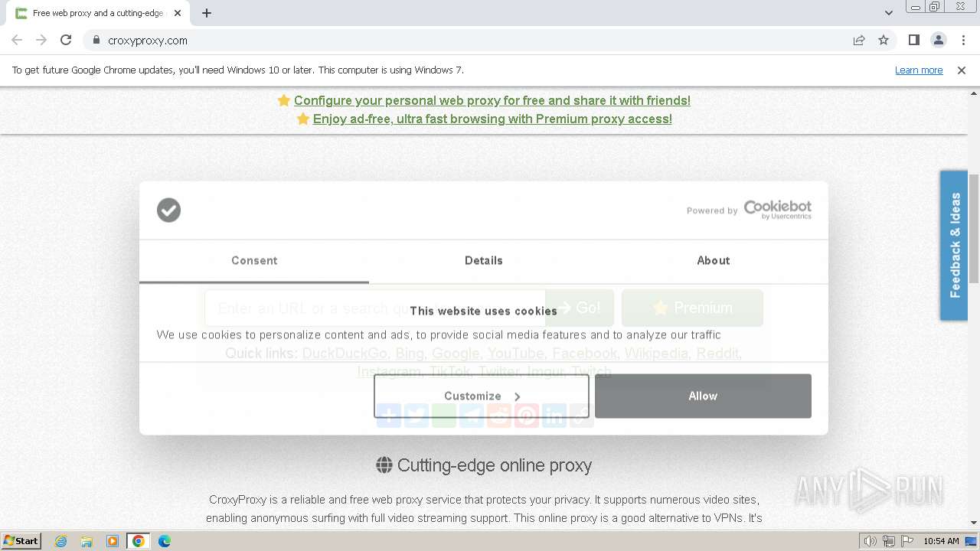Open the browser side panel icon
This screenshot has width=980, height=551.
(x=913, y=40)
